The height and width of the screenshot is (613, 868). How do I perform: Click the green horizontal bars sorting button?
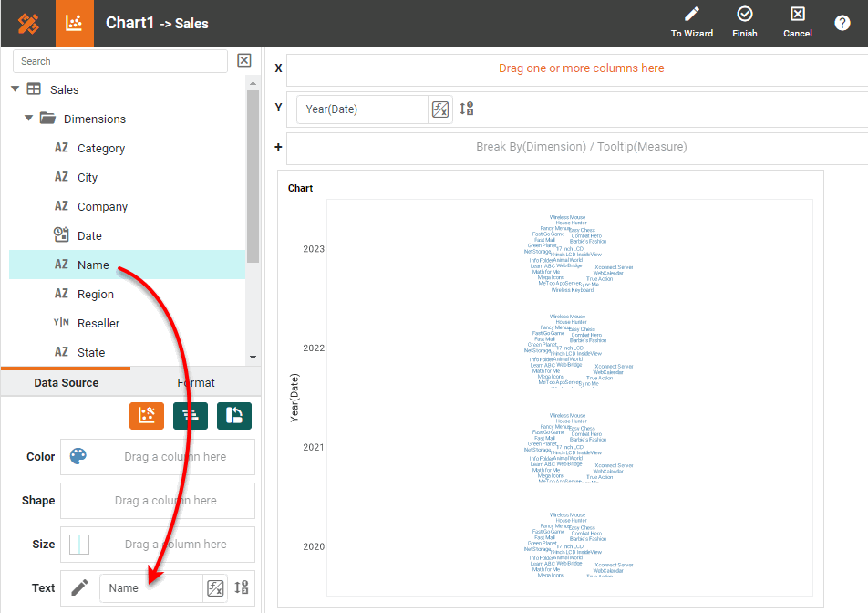191,416
